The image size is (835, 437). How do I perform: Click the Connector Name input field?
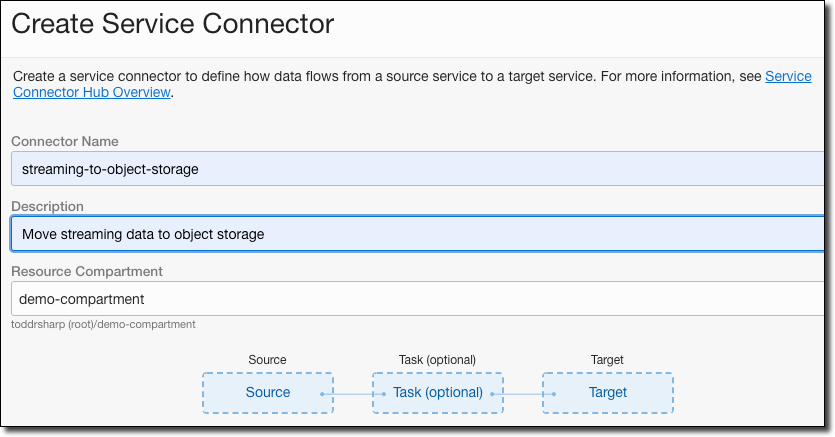[420, 169]
